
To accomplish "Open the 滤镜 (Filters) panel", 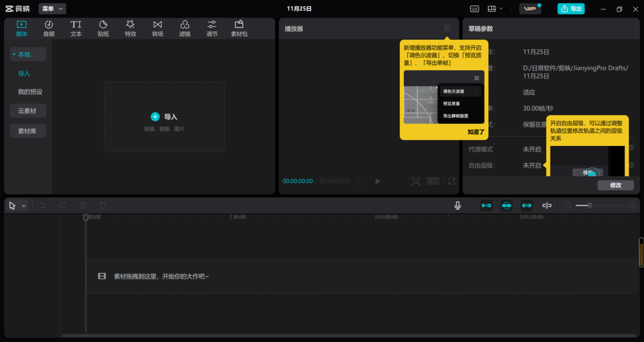I will (185, 28).
